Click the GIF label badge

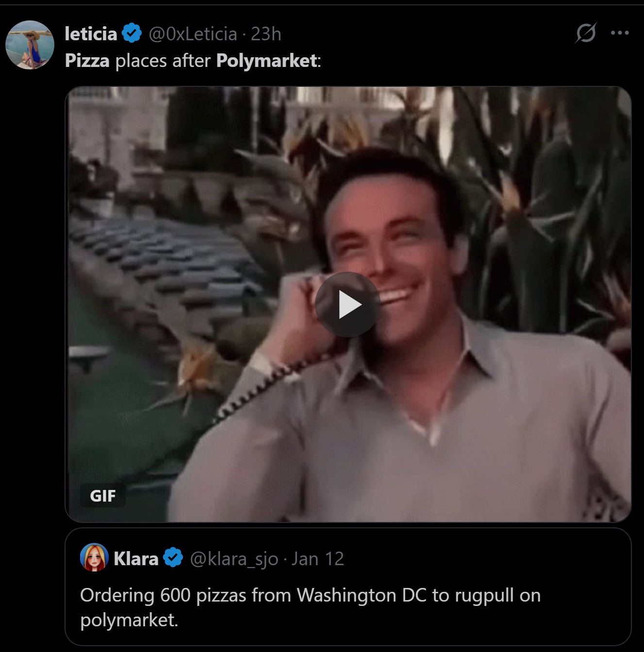coord(102,496)
